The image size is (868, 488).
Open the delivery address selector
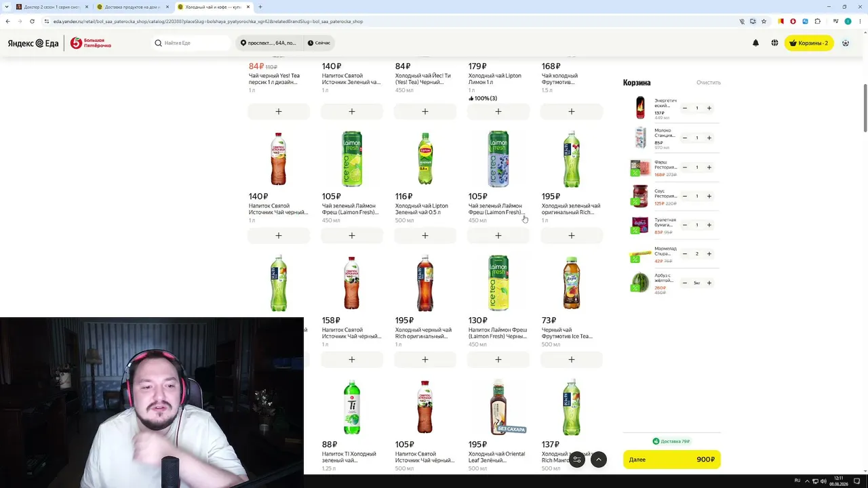(269, 43)
